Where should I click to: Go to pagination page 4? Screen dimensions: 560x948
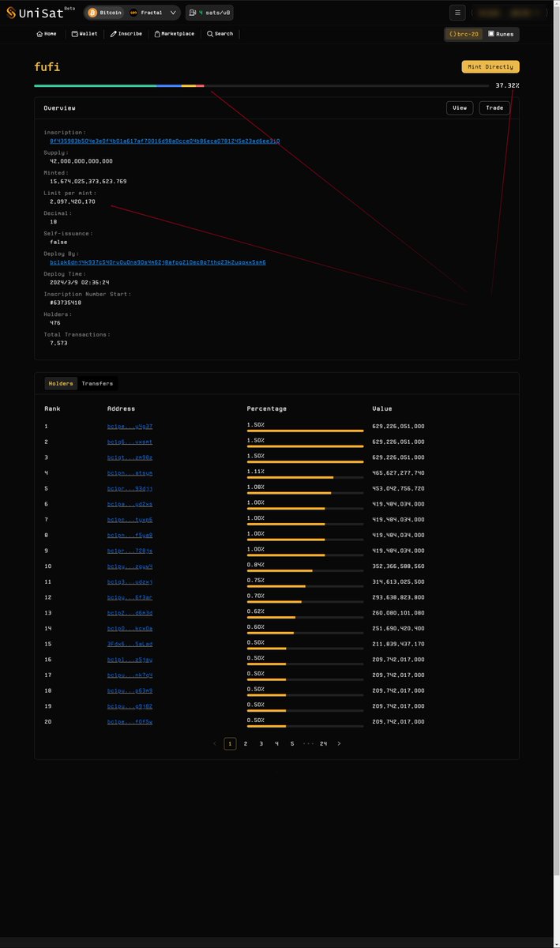276,743
